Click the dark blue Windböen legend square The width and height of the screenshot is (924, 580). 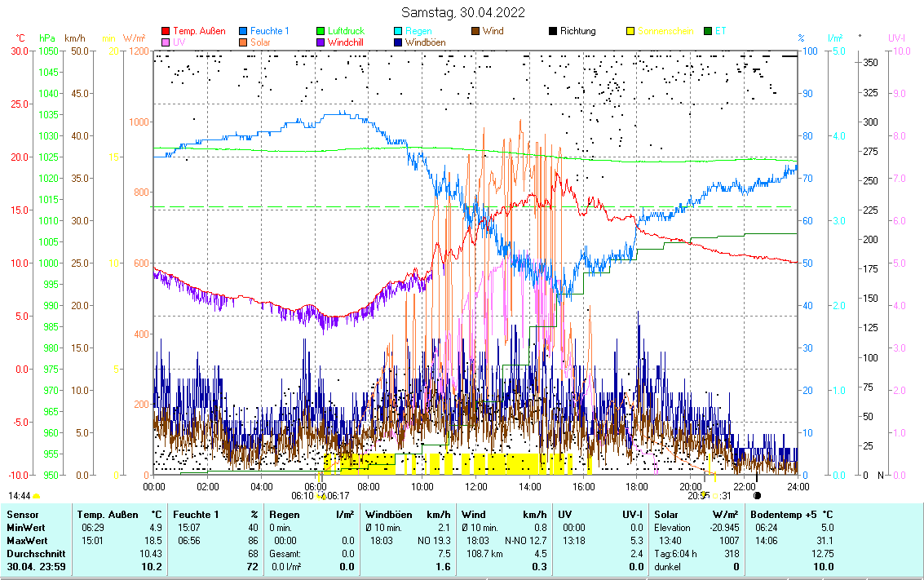pyautogui.click(x=398, y=42)
